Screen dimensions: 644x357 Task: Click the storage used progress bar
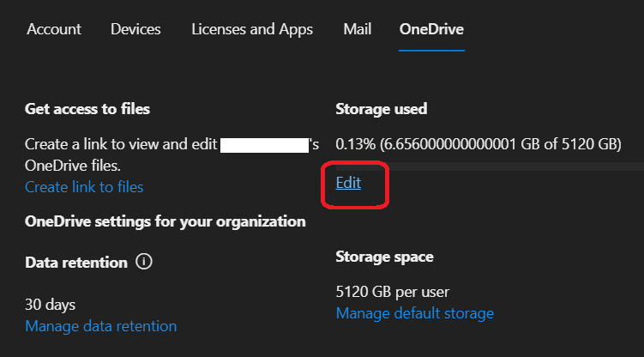(x=489, y=165)
